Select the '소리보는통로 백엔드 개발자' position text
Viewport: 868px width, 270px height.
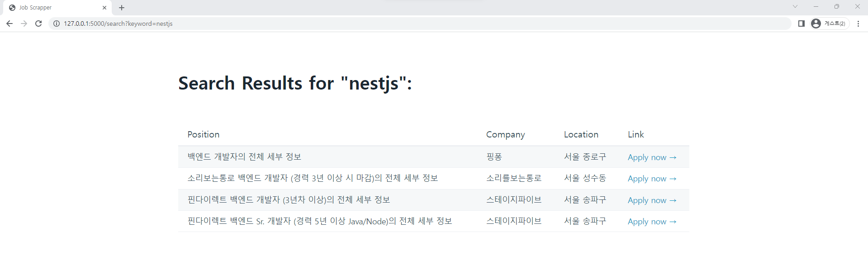(x=313, y=178)
